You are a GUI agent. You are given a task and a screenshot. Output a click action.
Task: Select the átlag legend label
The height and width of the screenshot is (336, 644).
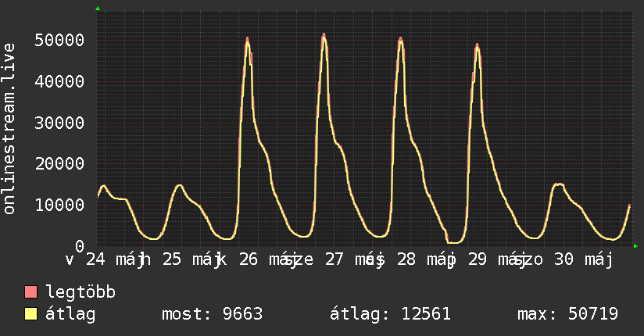tap(70, 314)
